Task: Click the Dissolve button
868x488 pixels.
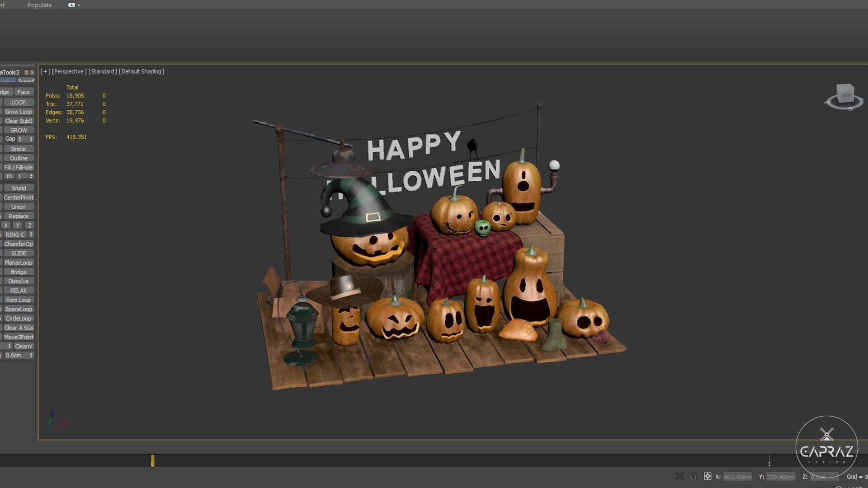Action: click(x=19, y=281)
